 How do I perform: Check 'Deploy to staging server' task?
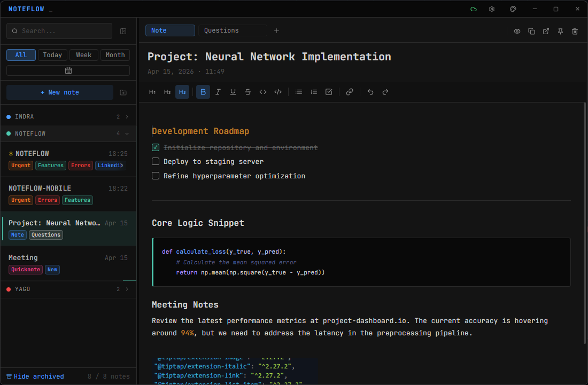pos(156,161)
